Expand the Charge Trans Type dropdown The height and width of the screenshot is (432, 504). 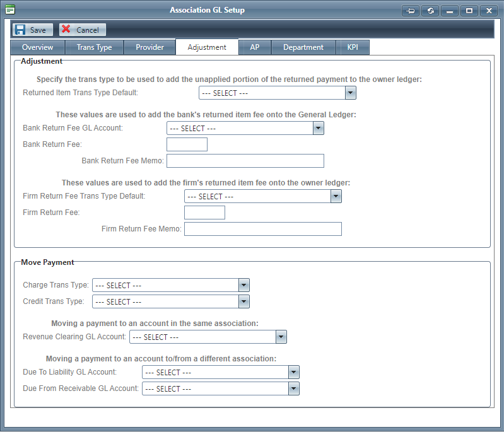[x=244, y=285]
